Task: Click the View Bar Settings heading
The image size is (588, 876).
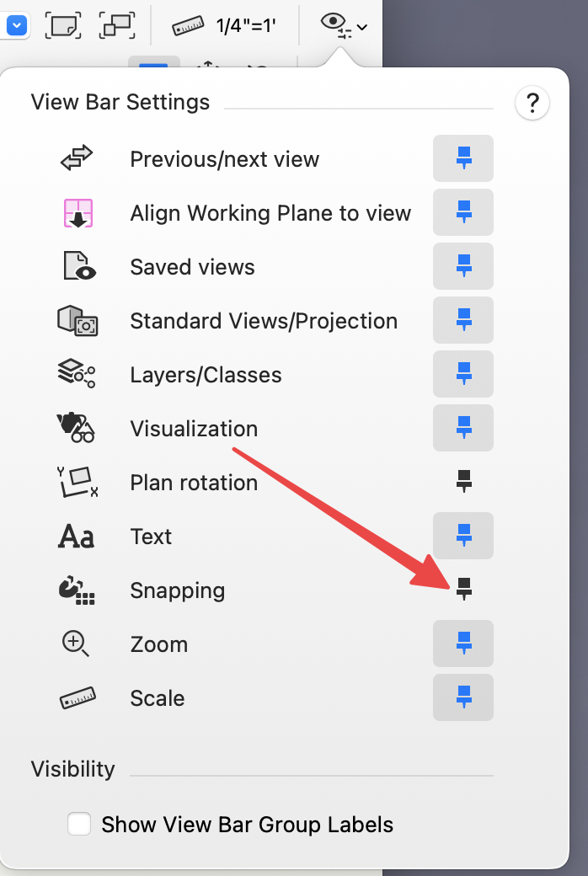Action: click(120, 102)
